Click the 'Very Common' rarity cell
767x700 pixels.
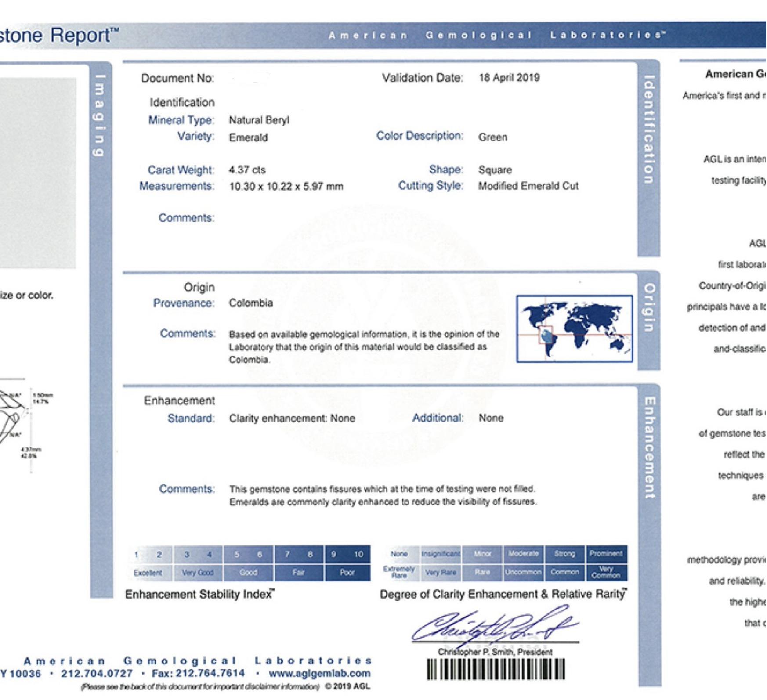[x=606, y=572]
